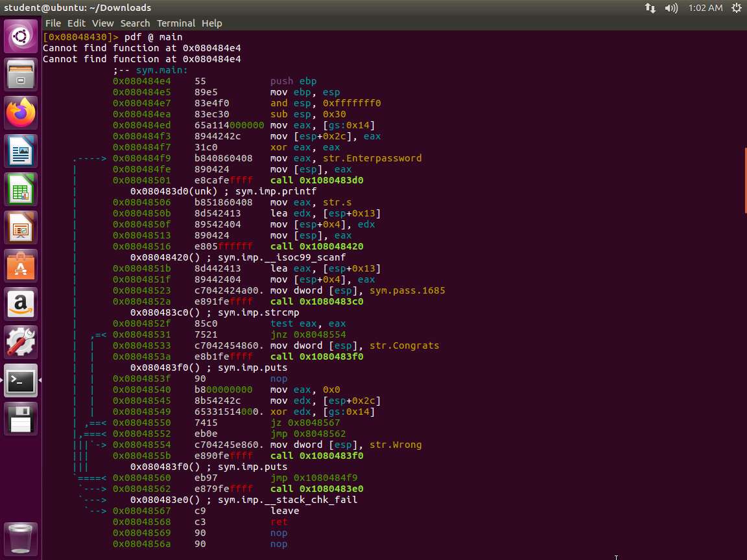Open the Trash bin

21,538
